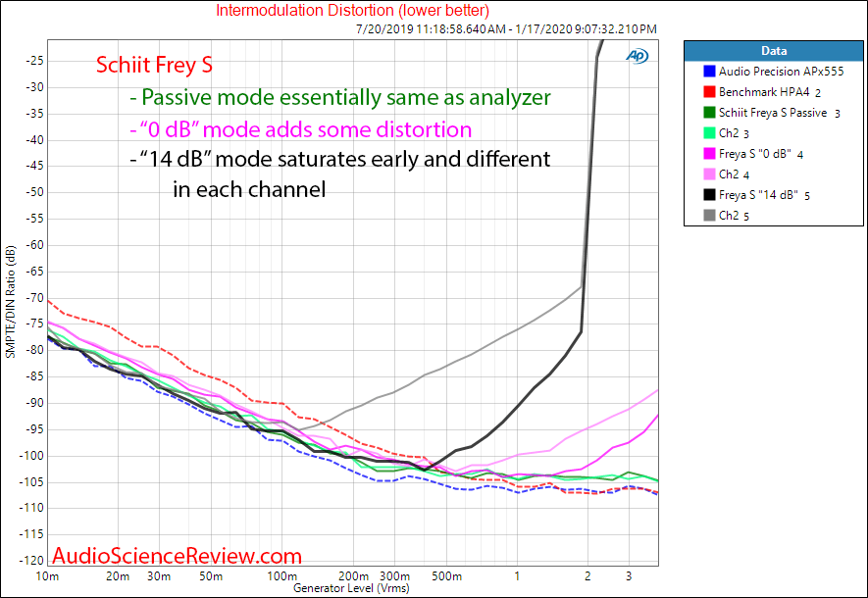Select the red Benchmark HPA4 legend swatch
868x598 pixels.
point(709,92)
